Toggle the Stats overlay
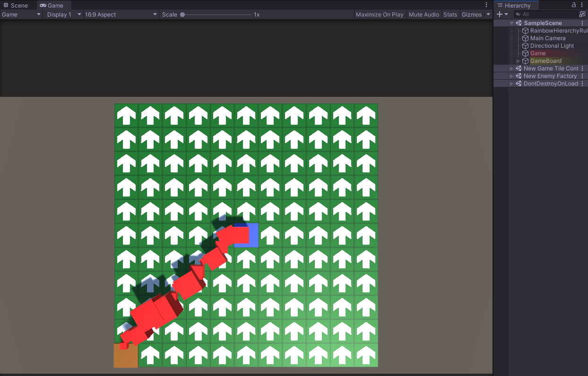The width and height of the screenshot is (588, 376). pyautogui.click(x=450, y=15)
